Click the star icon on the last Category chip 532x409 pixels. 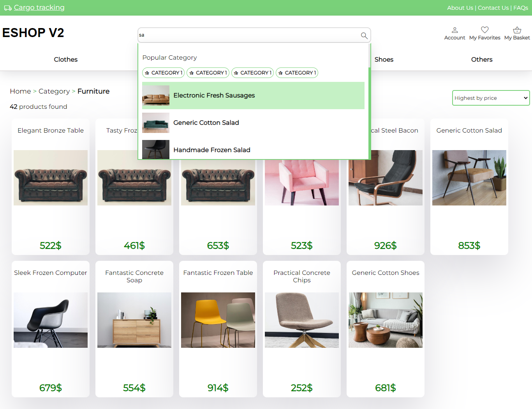[x=281, y=73]
